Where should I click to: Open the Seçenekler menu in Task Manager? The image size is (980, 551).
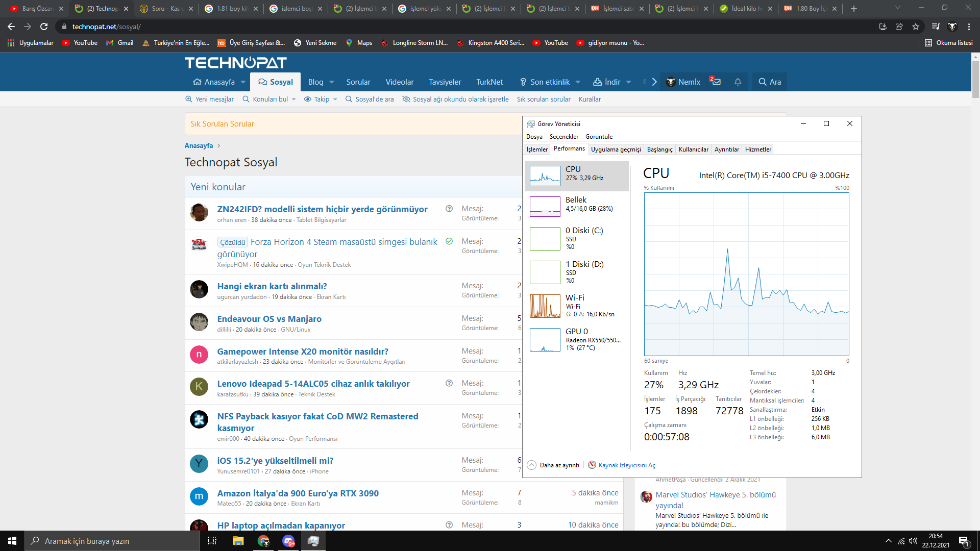pos(563,137)
